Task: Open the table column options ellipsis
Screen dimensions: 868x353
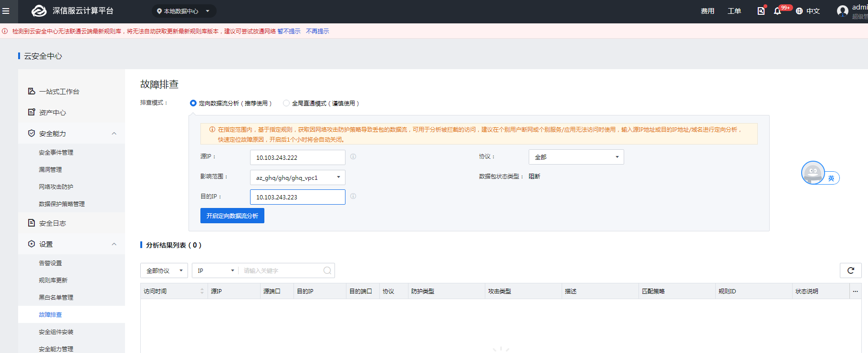Action: point(855,291)
